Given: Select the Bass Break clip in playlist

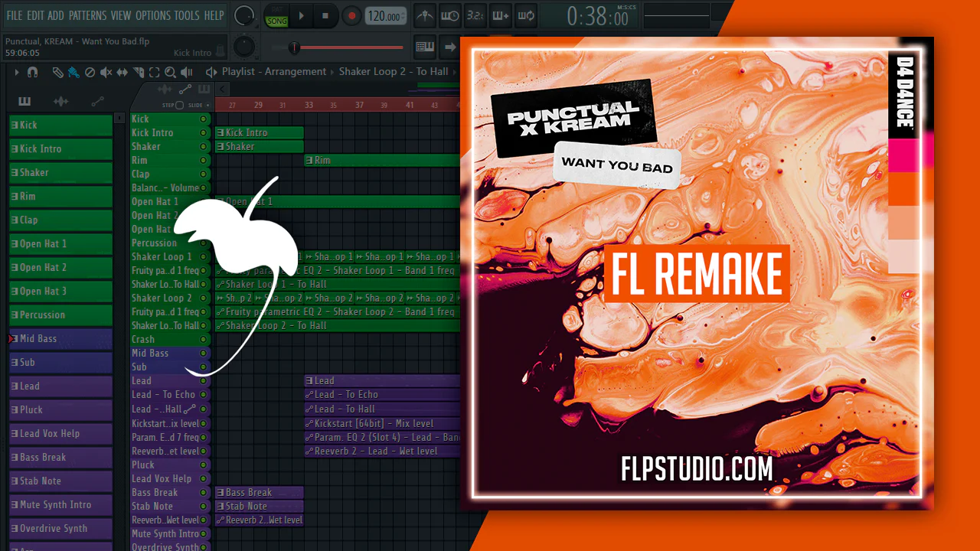Looking at the screenshot, I should [x=260, y=493].
